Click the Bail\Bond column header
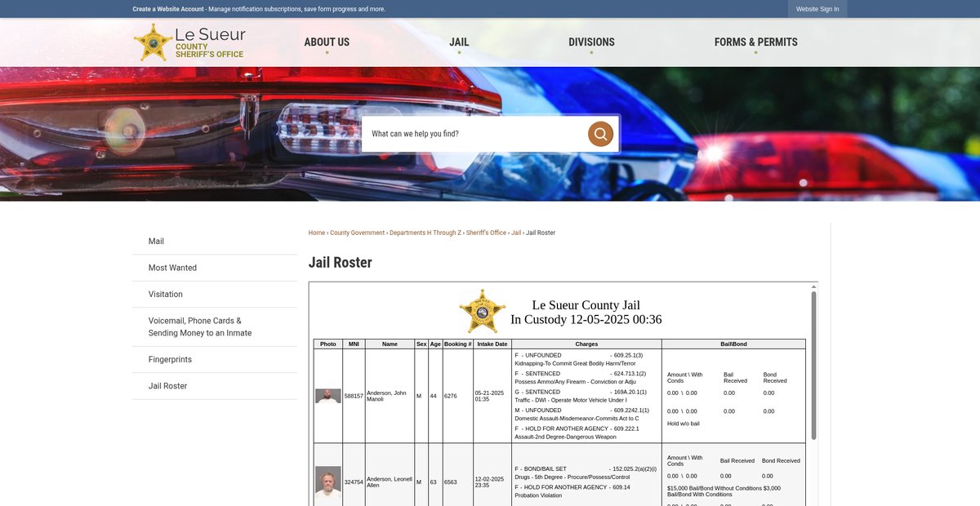 (x=733, y=344)
